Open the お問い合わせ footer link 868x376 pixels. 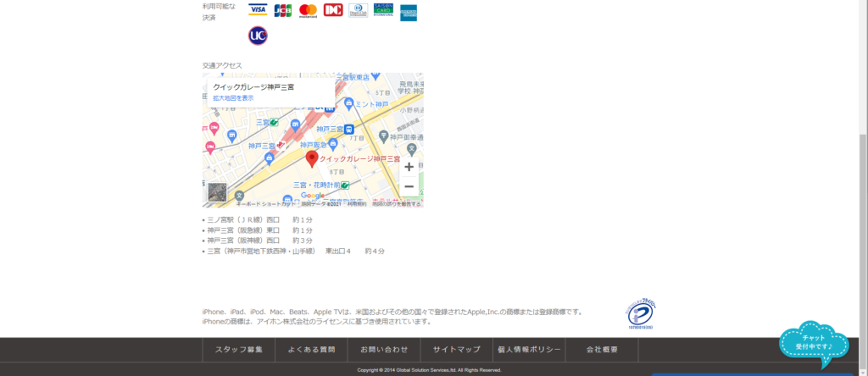tap(384, 350)
